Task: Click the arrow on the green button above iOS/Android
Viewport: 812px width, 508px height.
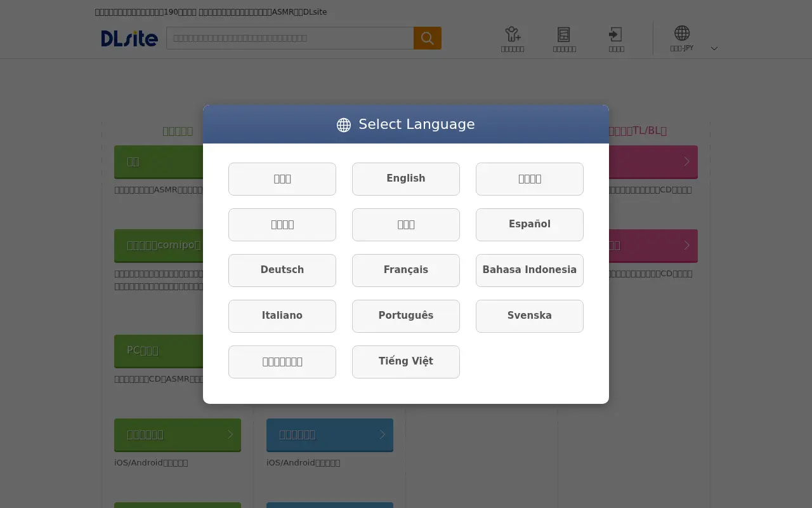Action: coord(230,434)
